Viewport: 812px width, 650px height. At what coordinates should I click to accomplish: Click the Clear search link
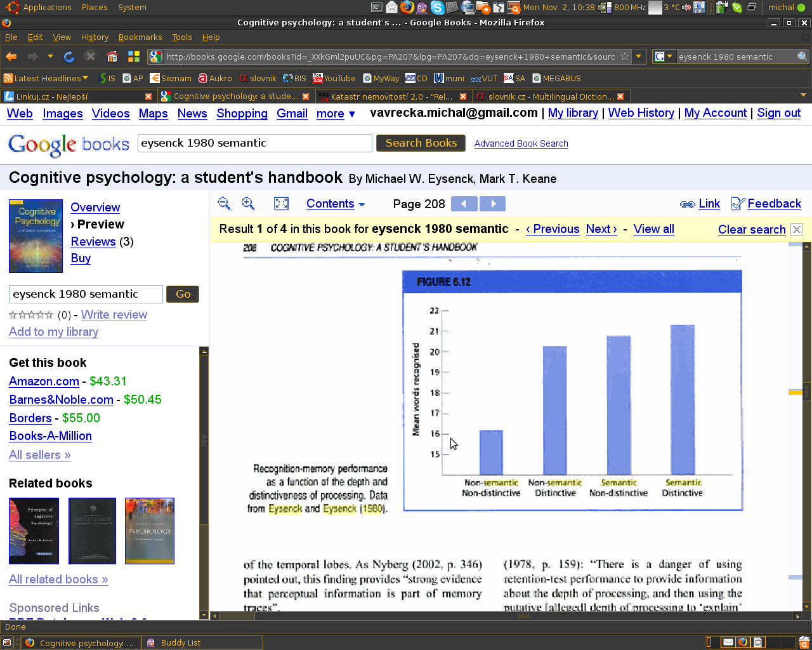click(x=752, y=230)
